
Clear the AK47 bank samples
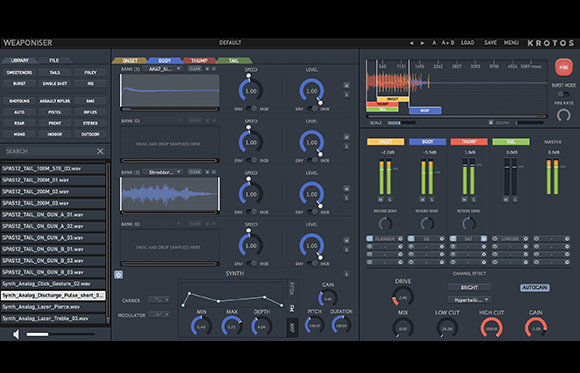195,69
